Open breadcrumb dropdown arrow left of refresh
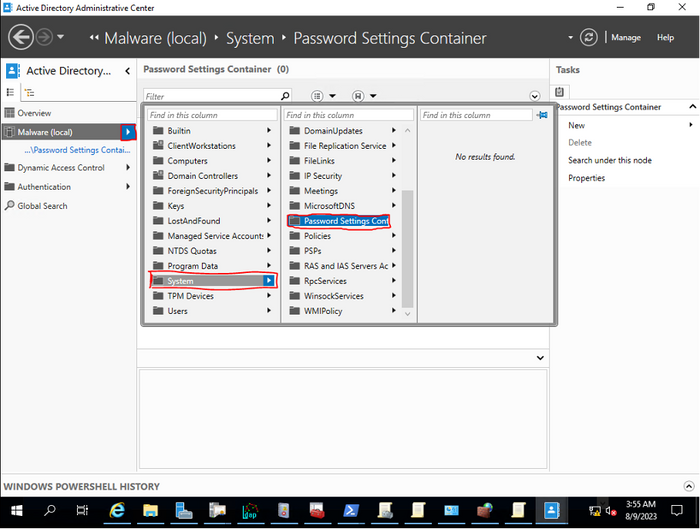The width and height of the screenshot is (700, 529). [x=570, y=37]
